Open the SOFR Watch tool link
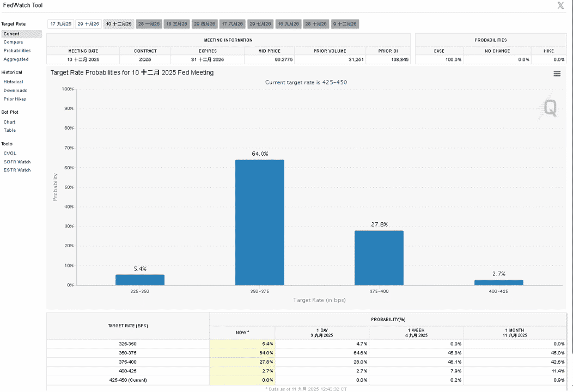 [17, 162]
